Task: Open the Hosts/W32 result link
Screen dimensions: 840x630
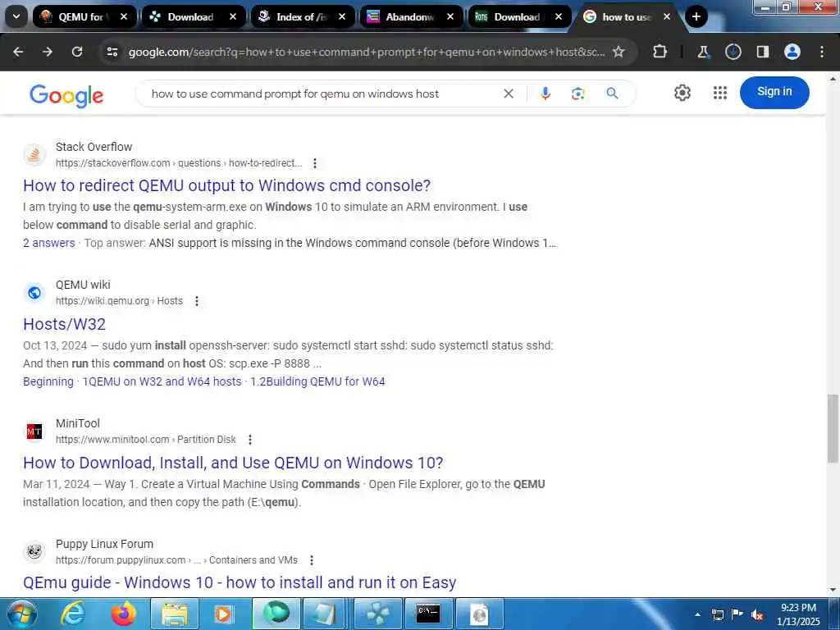Action: tap(64, 324)
